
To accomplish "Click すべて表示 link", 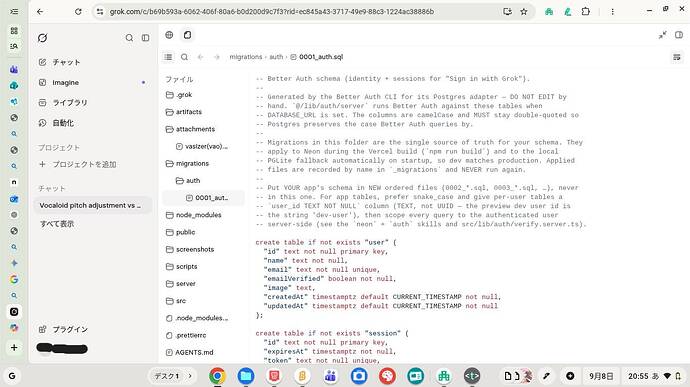I will tap(57, 224).
